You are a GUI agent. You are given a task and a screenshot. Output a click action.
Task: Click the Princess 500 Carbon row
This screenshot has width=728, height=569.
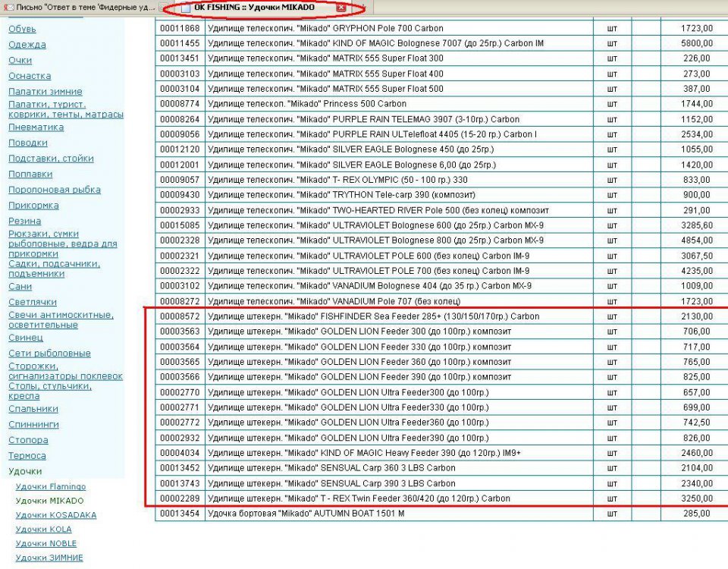tap(441, 104)
